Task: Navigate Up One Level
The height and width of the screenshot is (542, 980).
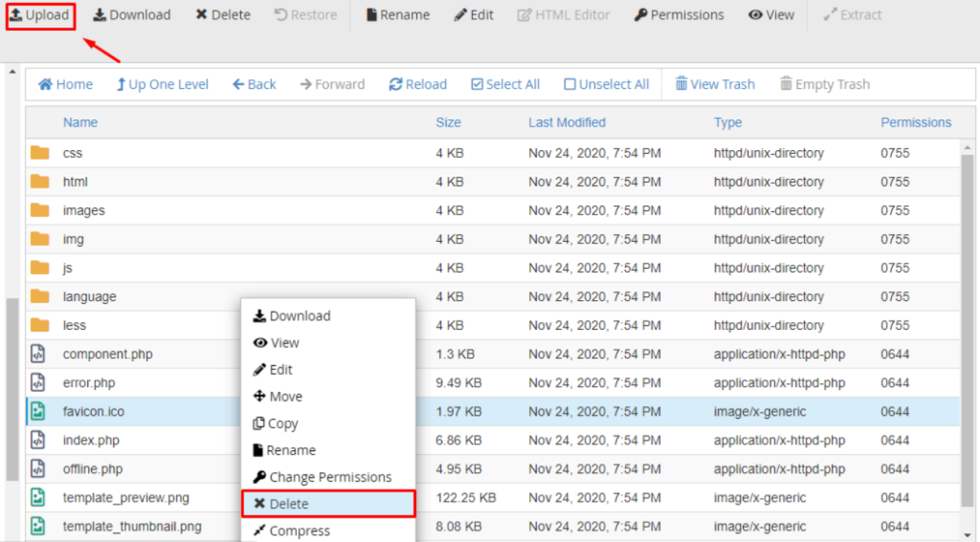Action: (x=163, y=84)
